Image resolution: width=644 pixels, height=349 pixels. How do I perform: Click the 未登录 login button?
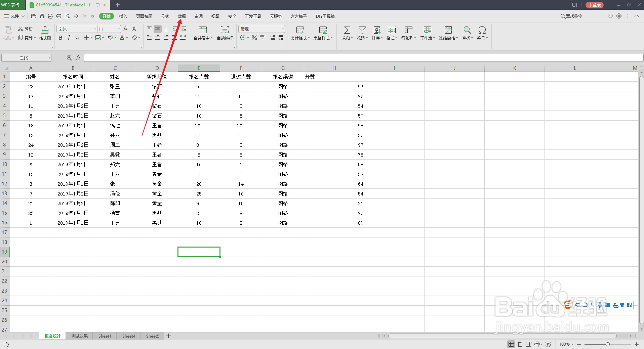[x=594, y=5]
